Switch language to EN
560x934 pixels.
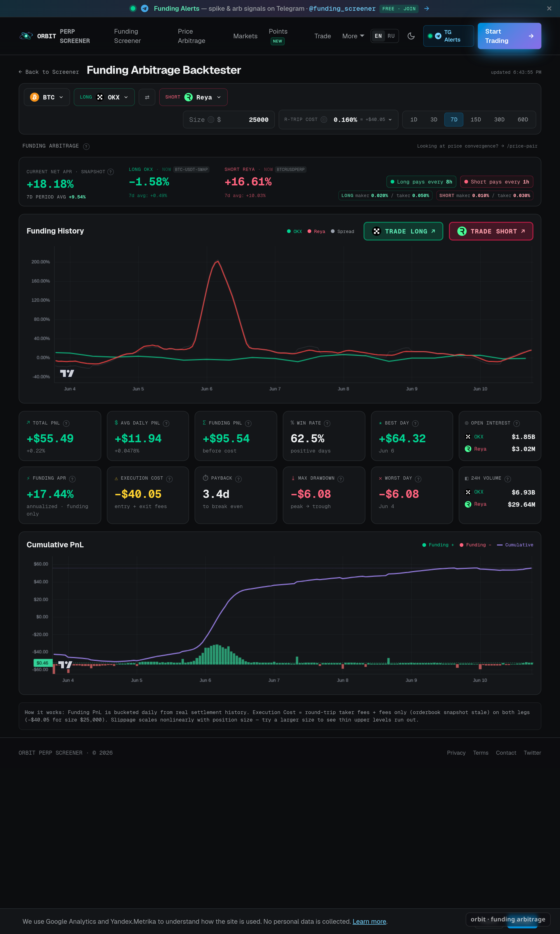tap(378, 36)
